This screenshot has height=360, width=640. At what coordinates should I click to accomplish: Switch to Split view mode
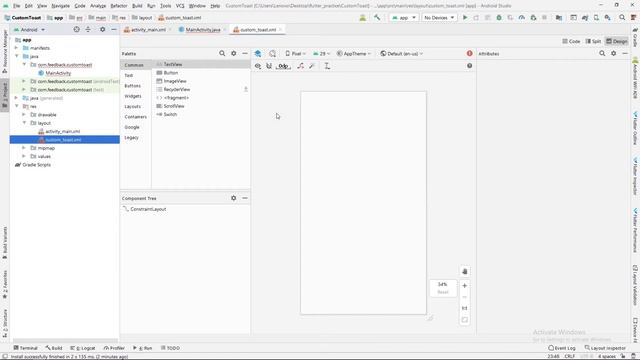pos(593,41)
